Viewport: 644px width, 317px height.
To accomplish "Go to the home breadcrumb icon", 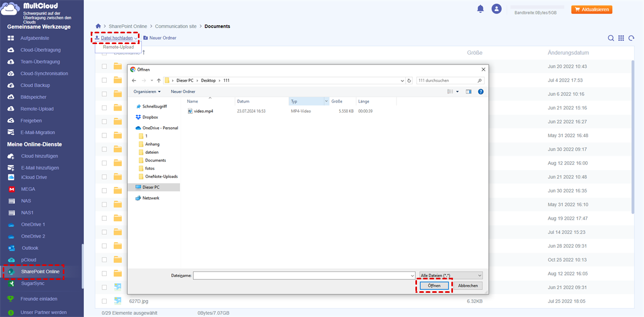I will click(x=98, y=26).
